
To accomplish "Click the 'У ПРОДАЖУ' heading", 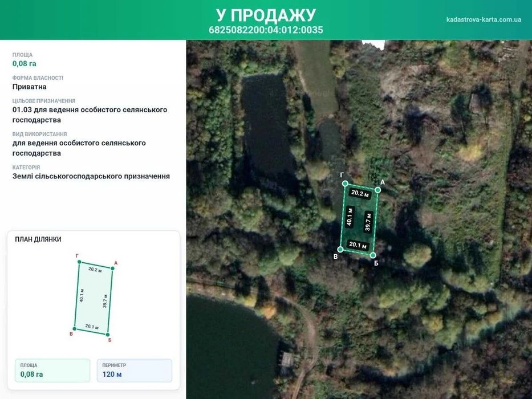I will 266,15.
